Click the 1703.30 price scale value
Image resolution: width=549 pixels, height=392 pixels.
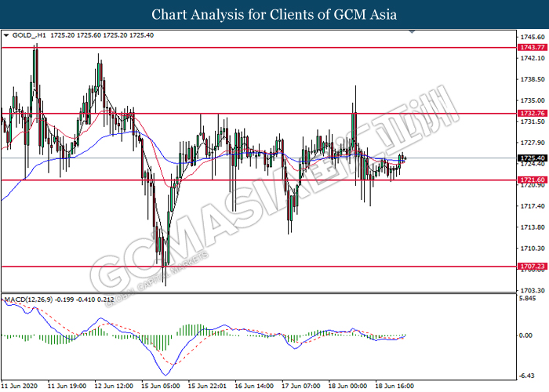tap(533, 291)
